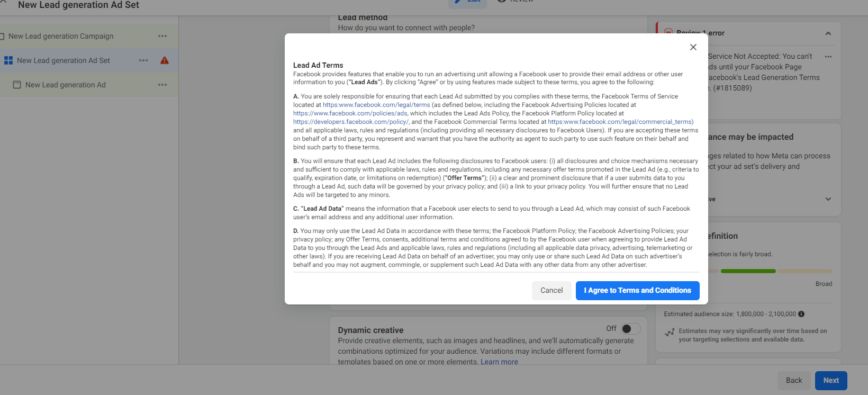Close the Lead Ad Terms dialog

(693, 47)
